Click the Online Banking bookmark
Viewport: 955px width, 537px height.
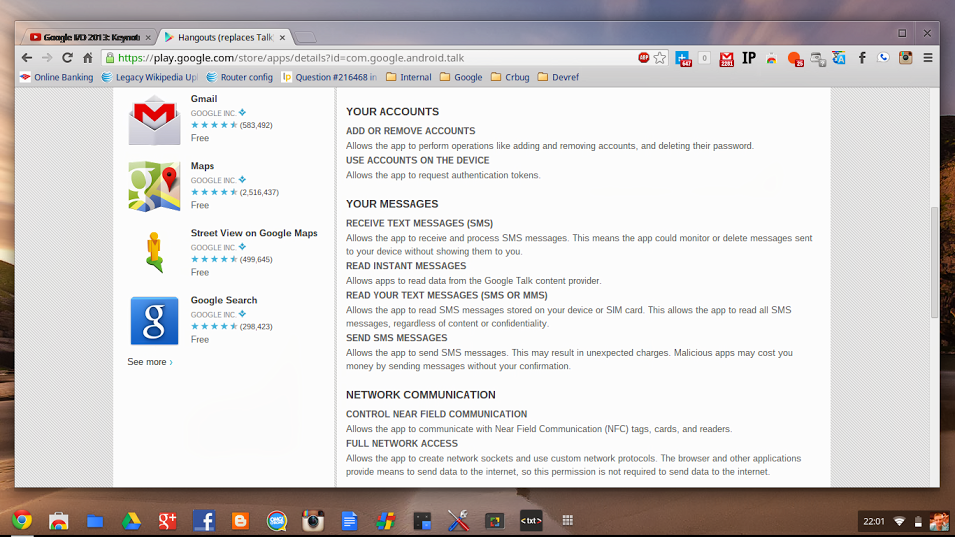click(x=58, y=77)
